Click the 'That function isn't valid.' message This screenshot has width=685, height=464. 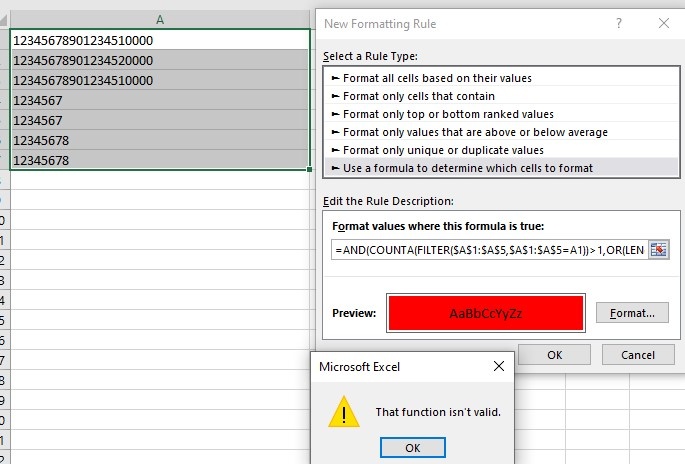pyautogui.click(x=438, y=412)
